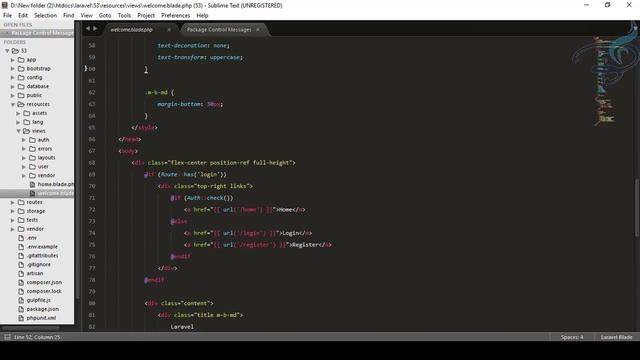The image size is (640, 360).
Task: Click the code minimap
Action: [x=604, y=81]
